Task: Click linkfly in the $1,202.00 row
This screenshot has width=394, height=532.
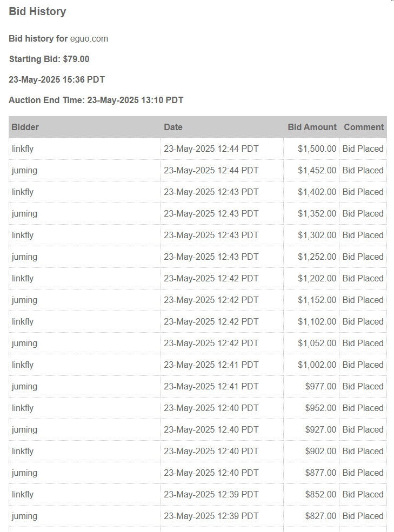Action: 23,279
